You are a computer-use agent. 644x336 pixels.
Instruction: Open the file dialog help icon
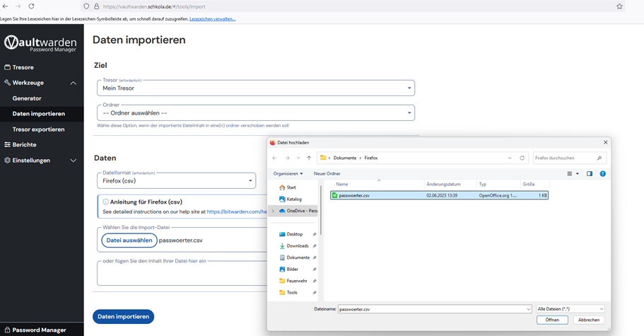[x=602, y=173]
